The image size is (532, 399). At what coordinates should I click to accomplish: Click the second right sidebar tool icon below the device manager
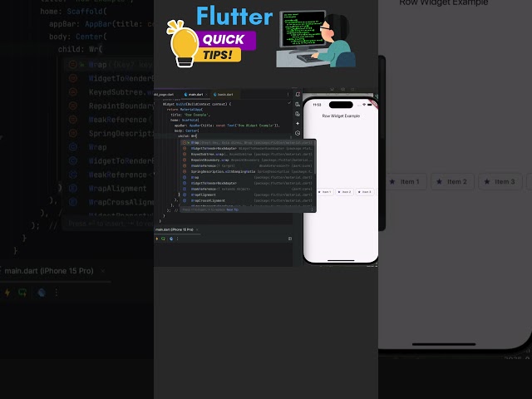[x=298, y=105]
